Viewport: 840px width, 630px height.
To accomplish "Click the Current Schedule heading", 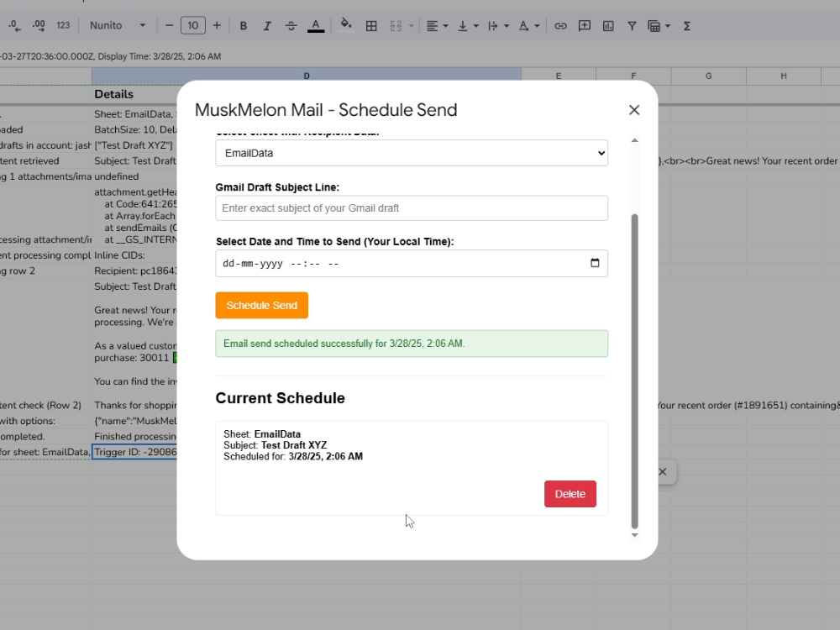I will [281, 398].
